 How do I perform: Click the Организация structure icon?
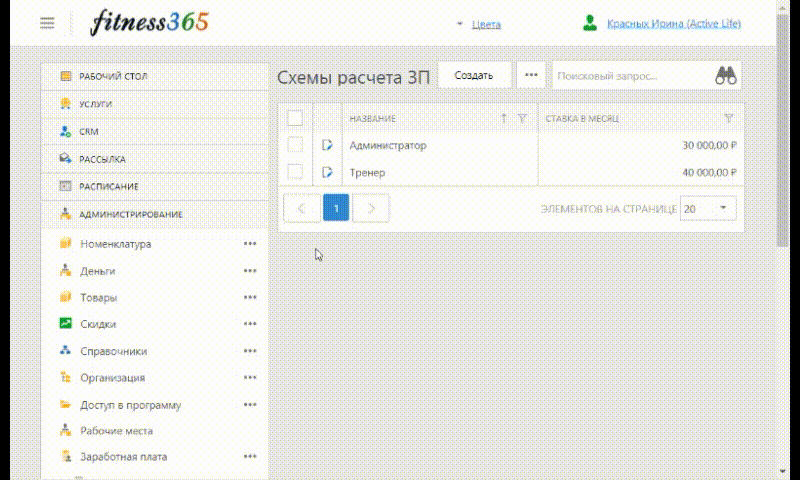pos(65,377)
